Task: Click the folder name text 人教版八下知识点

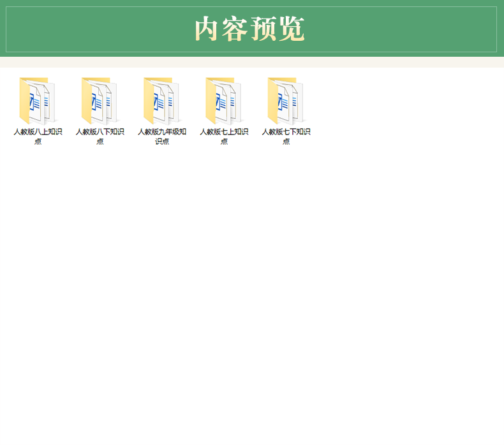Action: click(x=100, y=136)
